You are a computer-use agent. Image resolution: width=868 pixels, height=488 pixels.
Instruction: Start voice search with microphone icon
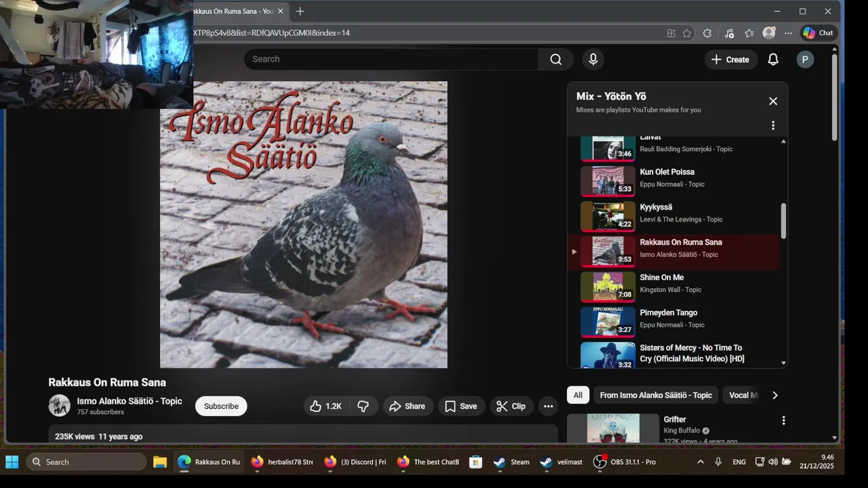click(x=593, y=59)
